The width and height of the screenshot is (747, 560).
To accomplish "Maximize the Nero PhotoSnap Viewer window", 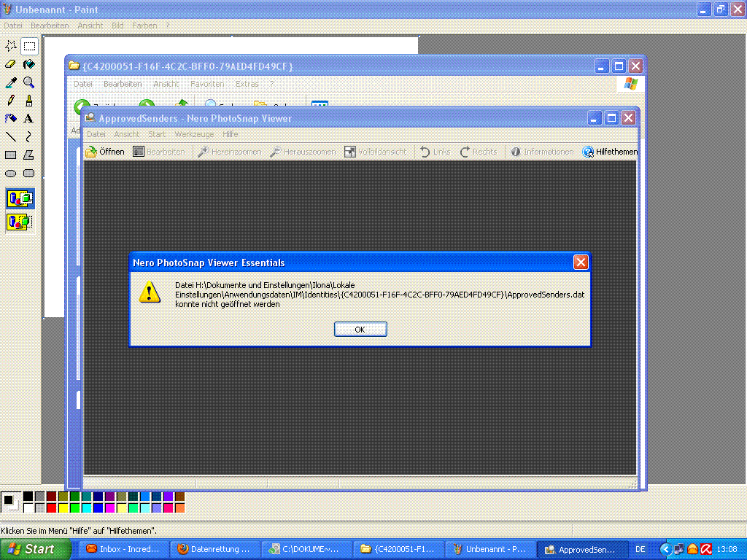I will 612,117.
